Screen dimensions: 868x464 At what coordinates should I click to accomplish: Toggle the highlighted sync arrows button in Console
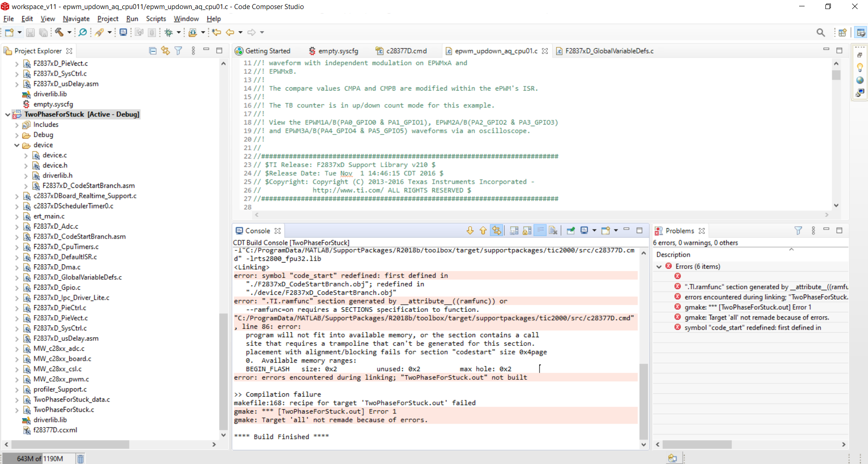(497, 230)
